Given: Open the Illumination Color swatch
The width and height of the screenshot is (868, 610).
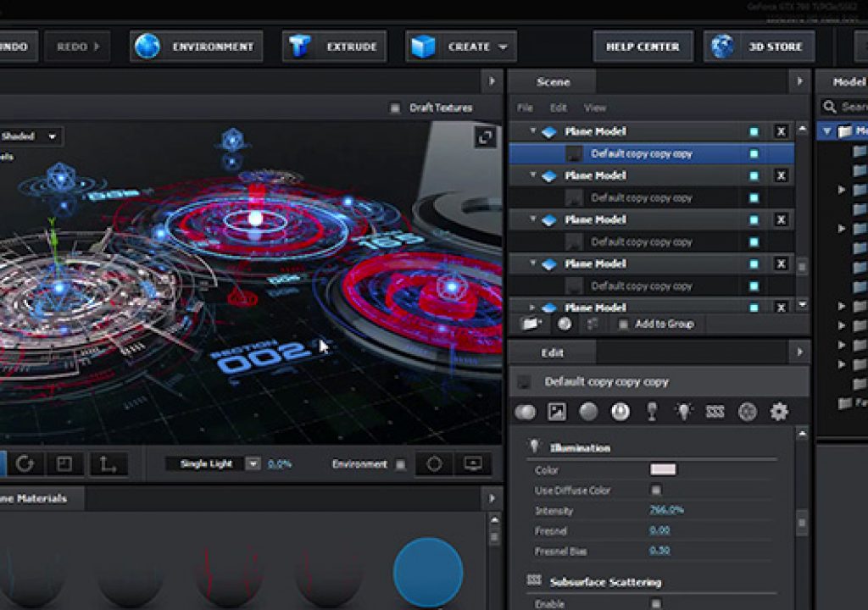Looking at the screenshot, I should coord(663,470).
